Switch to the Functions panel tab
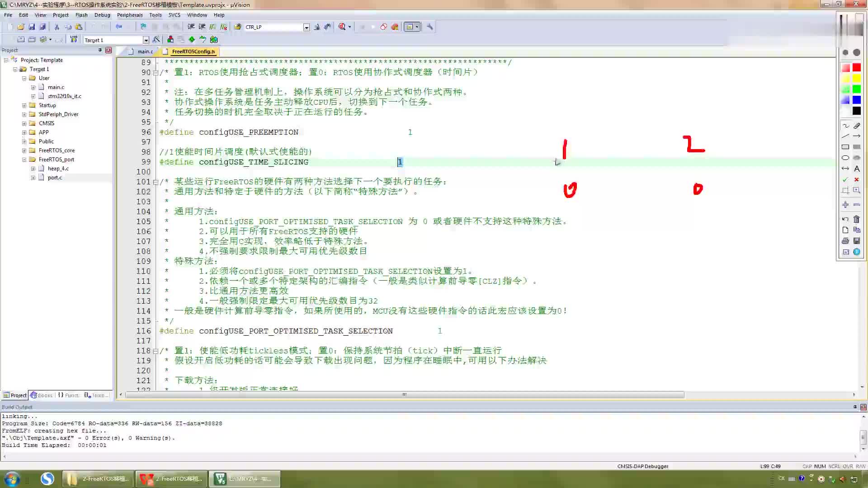 (x=69, y=395)
